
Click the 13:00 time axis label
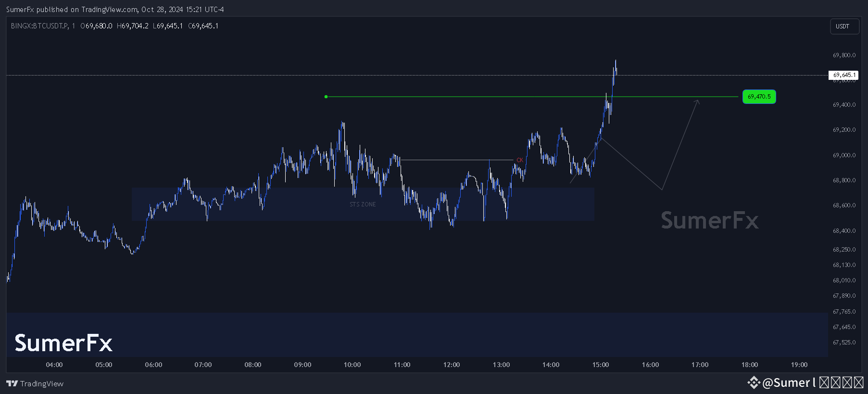[x=501, y=365]
